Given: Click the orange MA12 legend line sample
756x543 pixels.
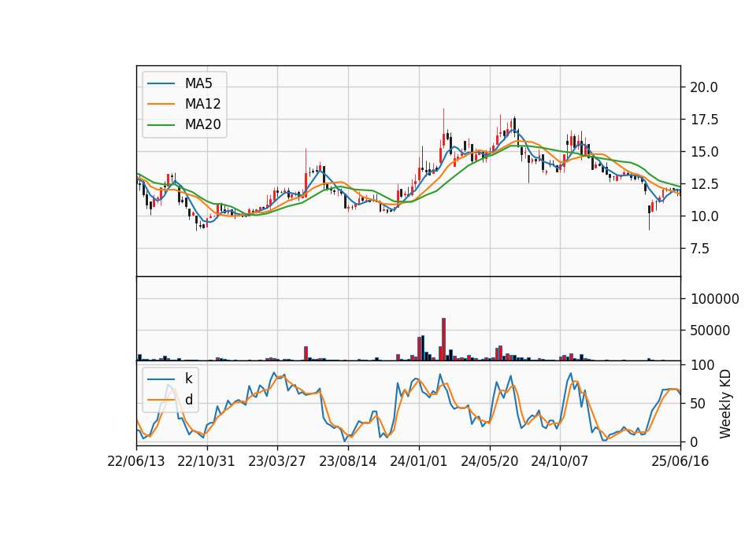Looking at the screenshot, I should pos(161,104).
